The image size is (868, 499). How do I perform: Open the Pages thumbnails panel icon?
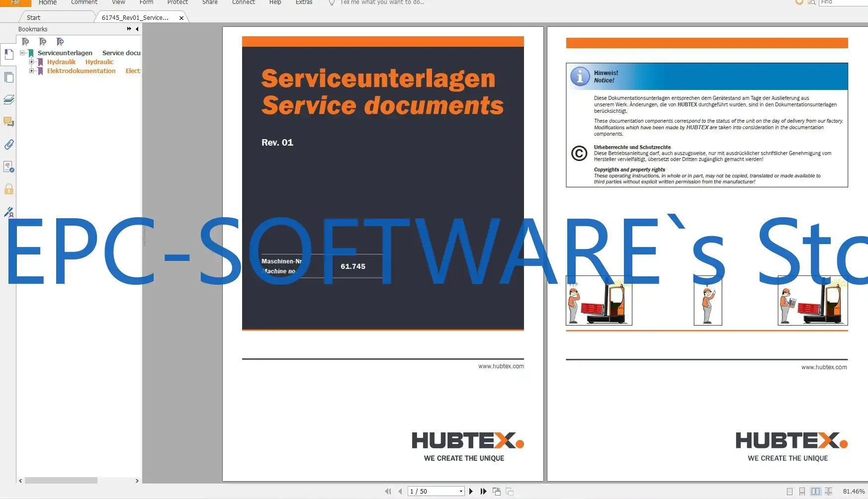(x=8, y=78)
